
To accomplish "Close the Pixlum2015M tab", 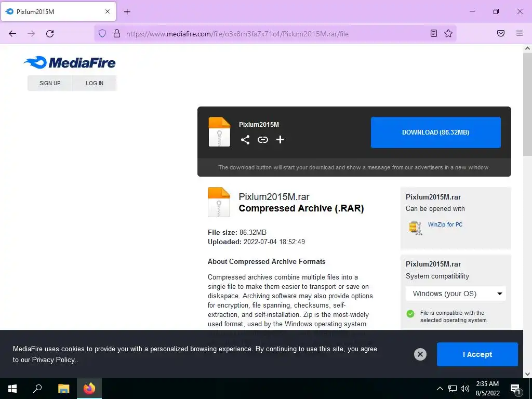I will coord(107,11).
